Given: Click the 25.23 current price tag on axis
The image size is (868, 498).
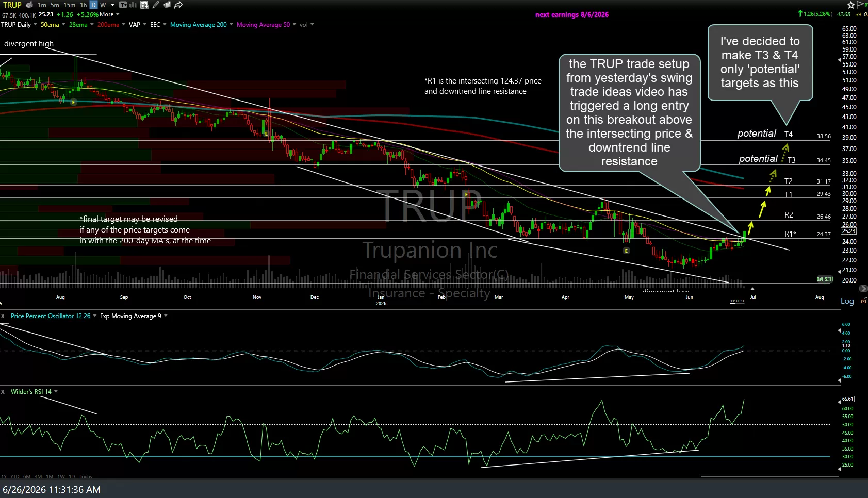Looking at the screenshot, I should pos(848,231).
